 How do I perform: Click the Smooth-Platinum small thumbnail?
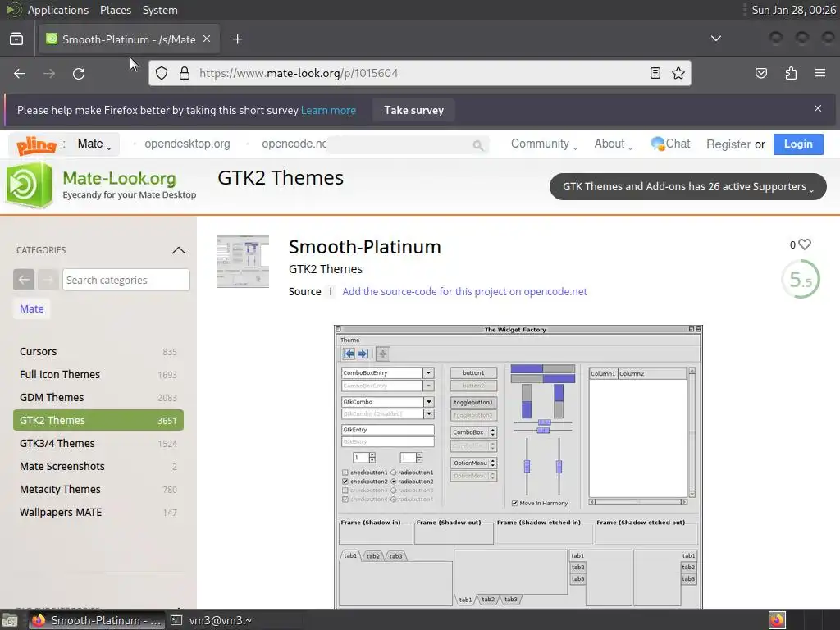pyautogui.click(x=243, y=262)
